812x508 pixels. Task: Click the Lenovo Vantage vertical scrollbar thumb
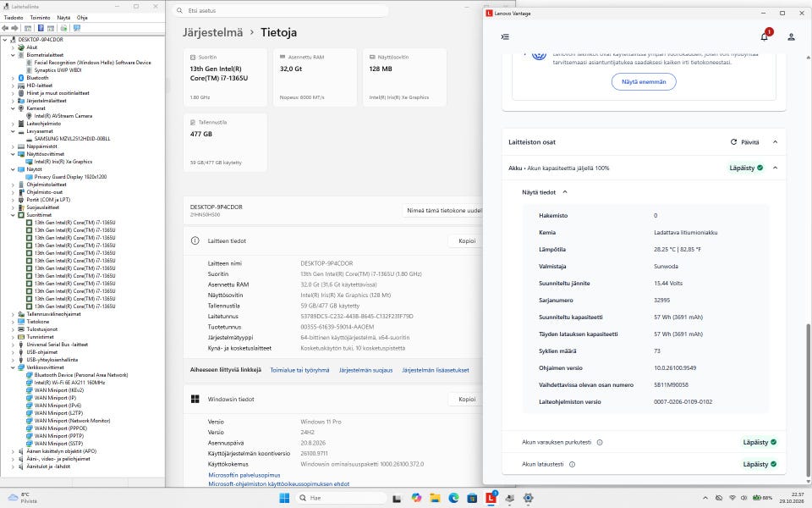(808, 401)
